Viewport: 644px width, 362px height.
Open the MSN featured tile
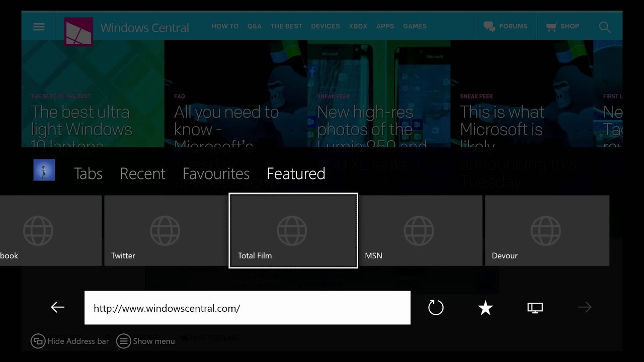point(421,231)
